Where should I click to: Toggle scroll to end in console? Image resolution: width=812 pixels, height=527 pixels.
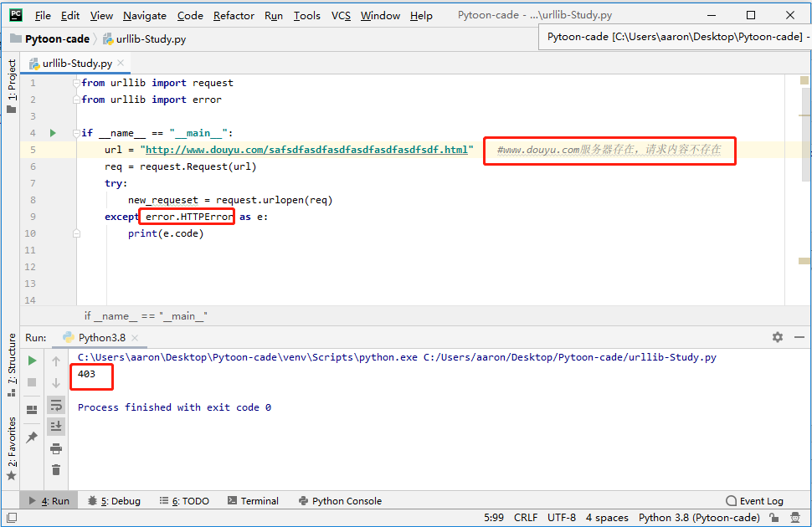pos(56,427)
